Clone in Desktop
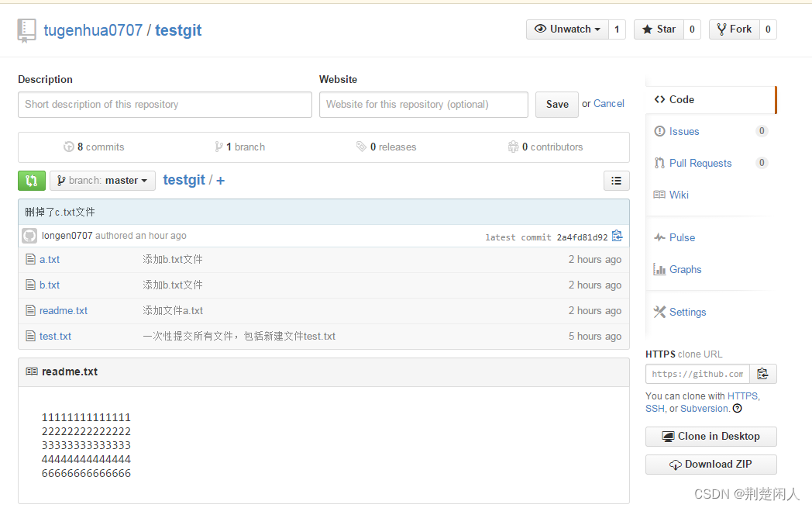Image resolution: width=812 pixels, height=508 pixels. [x=710, y=437]
